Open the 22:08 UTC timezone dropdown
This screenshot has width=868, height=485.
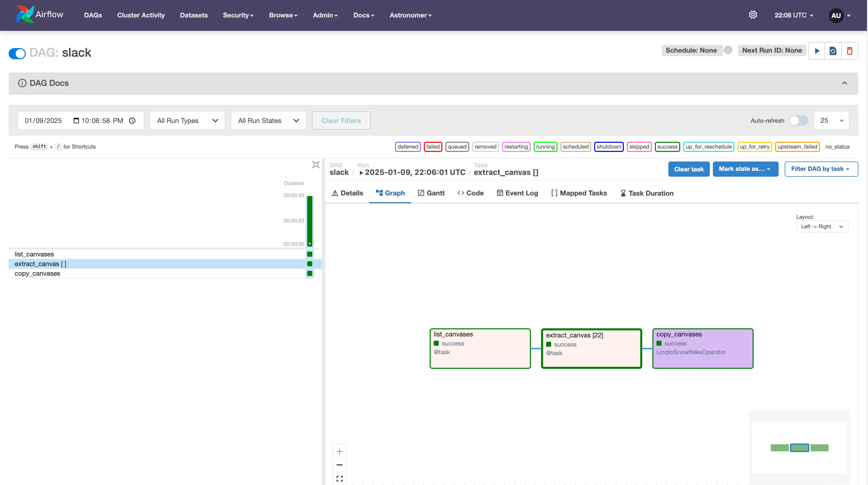pyautogui.click(x=794, y=15)
